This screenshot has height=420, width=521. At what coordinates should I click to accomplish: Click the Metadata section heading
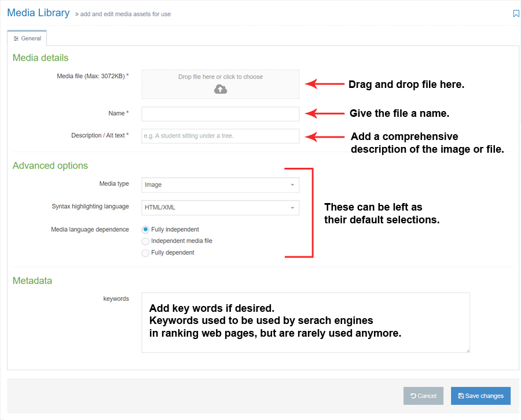[x=32, y=281]
